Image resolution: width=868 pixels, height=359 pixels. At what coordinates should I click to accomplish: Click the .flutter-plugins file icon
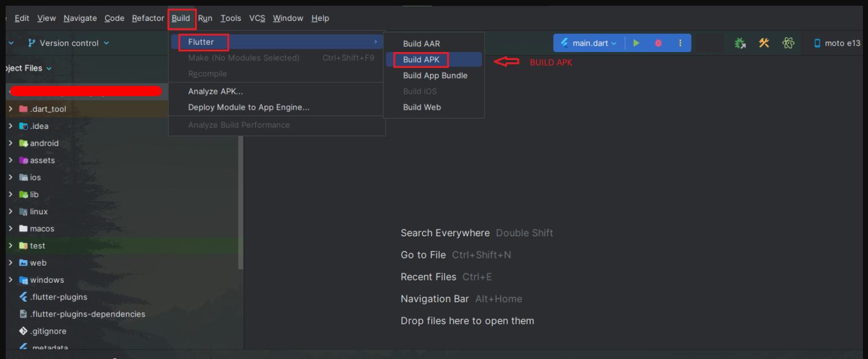pyautogui.click(x=23, y=297)
